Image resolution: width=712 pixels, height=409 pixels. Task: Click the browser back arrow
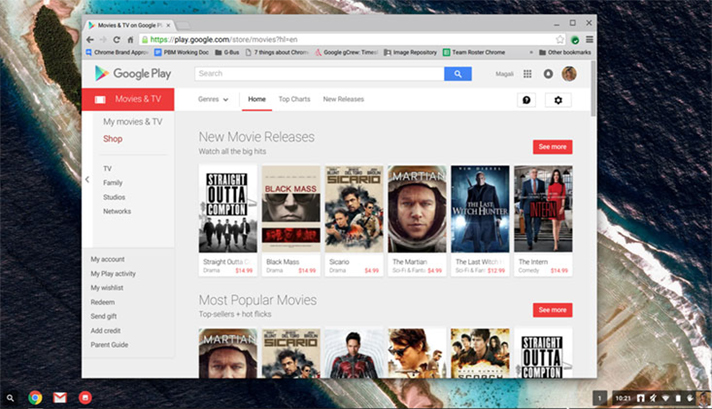coord(90,39)
